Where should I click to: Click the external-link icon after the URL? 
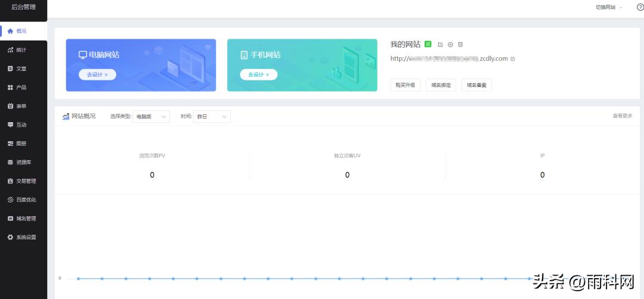pos(513,58)
